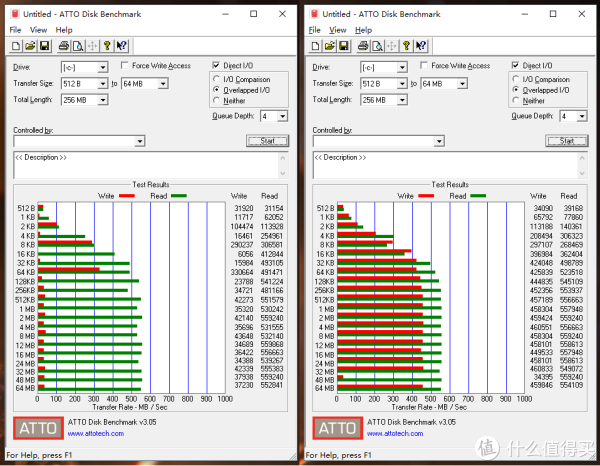Click the move arrows icon in right toolbar
Image resolution: width=600 pixels, height=466 pixels.
(392, 46)
